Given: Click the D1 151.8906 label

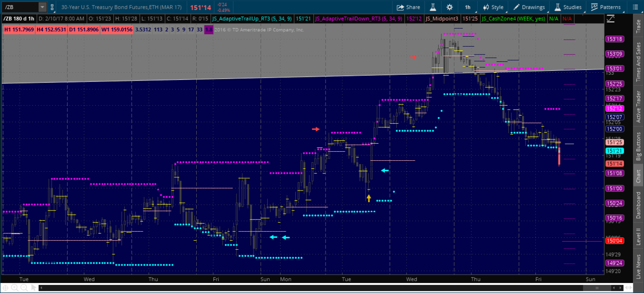Looking at the screenshot, I should [84, 30].
